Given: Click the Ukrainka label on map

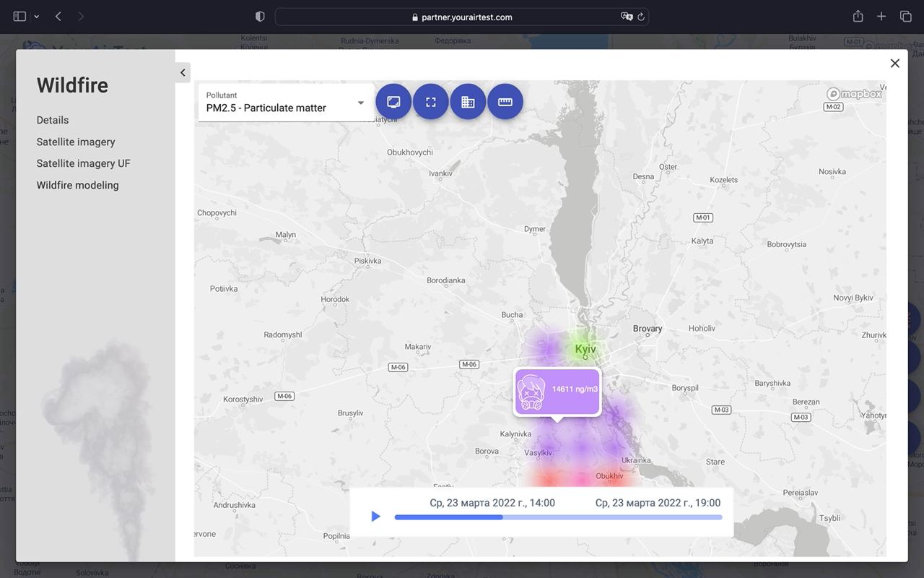Looking at the screenshot, I should point(636,460).
